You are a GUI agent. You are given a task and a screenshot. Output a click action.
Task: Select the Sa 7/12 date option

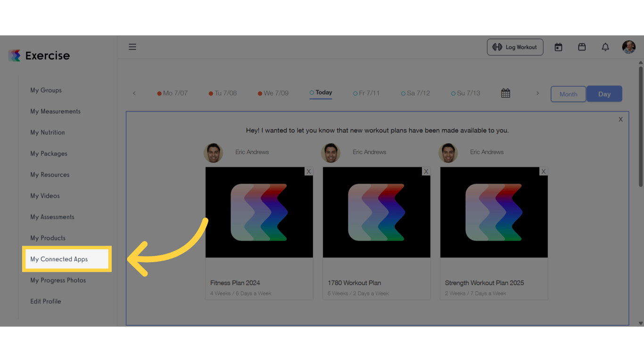[415, 93]
